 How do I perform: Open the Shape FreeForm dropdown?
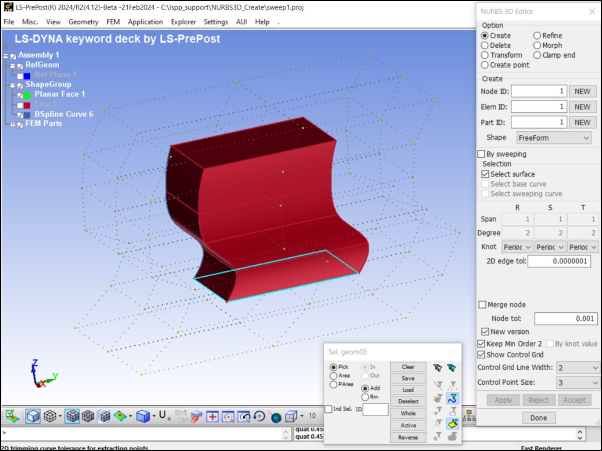click(x=554, y=137)
